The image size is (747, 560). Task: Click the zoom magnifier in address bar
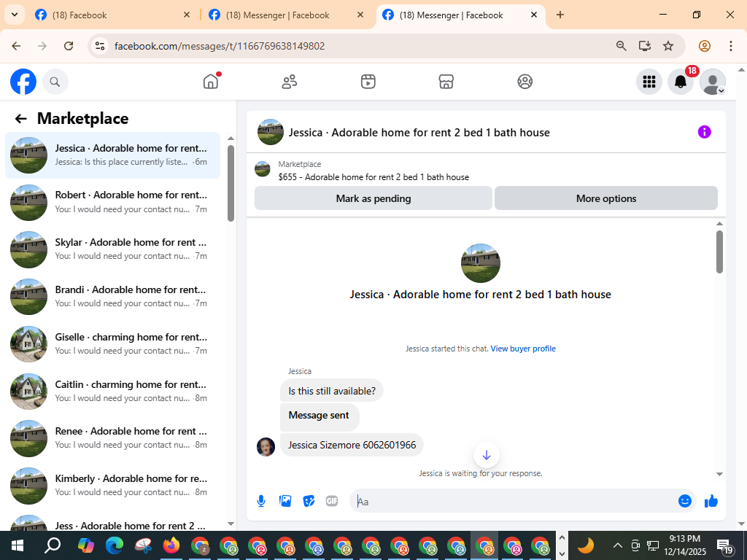point(621,46)
